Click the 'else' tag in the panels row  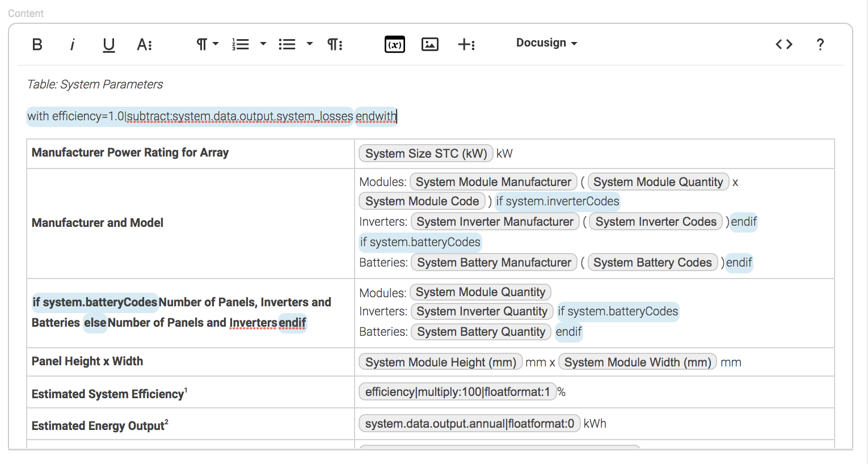95,323
